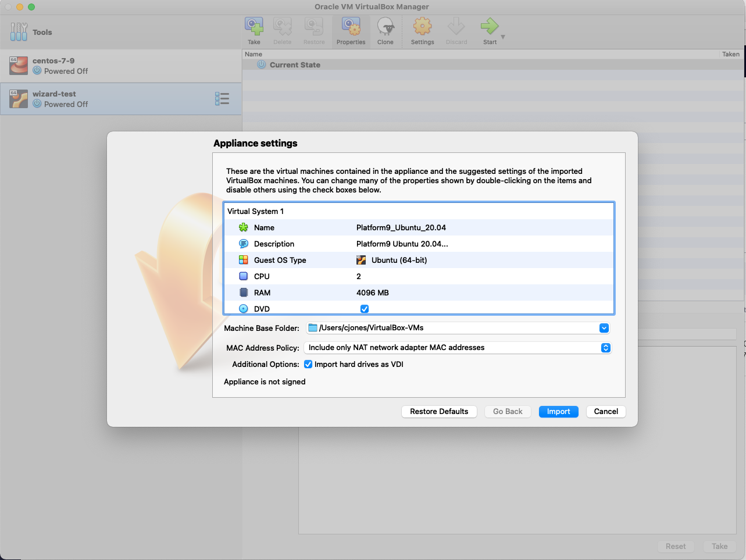This screenshot has width=746, height=560.
Task: Open Settings gear icon in toolbar
Action: point(422,27)
